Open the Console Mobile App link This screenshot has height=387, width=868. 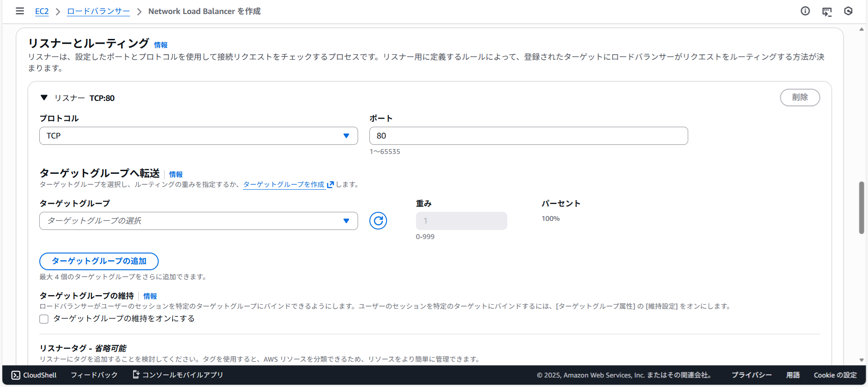tap(178, 375)
